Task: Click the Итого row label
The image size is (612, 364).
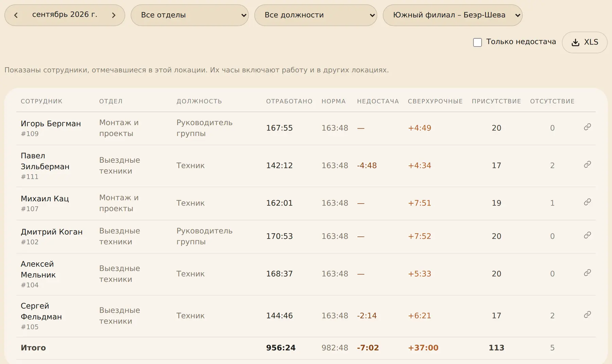Action: coord(33,348)
